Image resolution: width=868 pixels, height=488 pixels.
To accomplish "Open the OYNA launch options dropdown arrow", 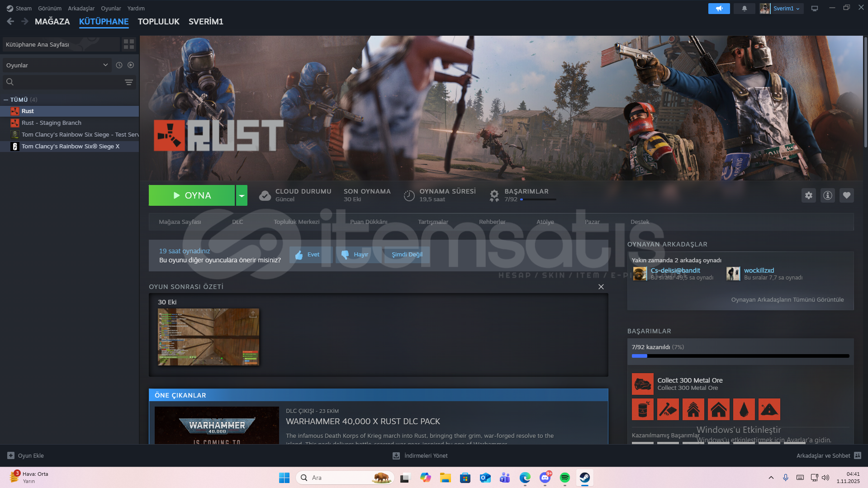I will (x=242, y=195).
